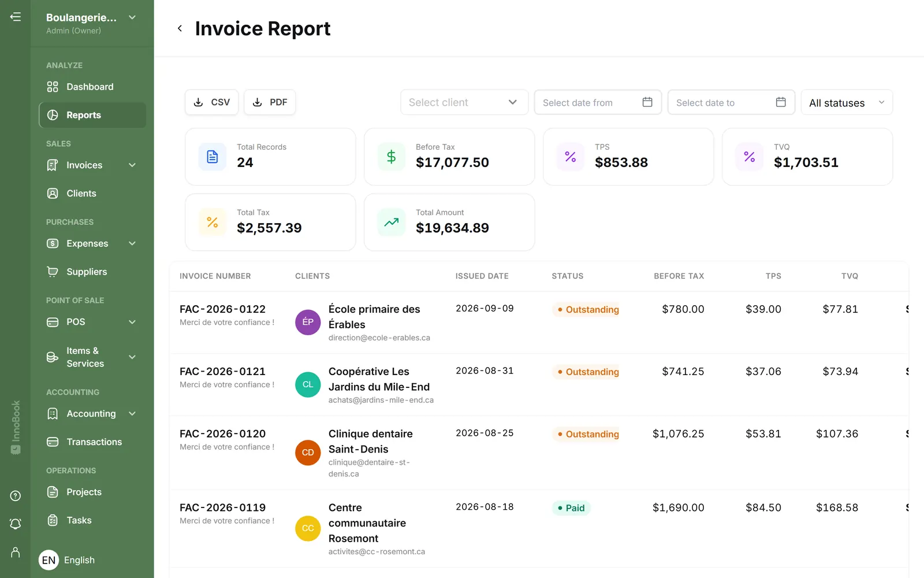Expand the Expenses submenu
Viewport: 924px width, 578px height.
[x=132, y=244]
